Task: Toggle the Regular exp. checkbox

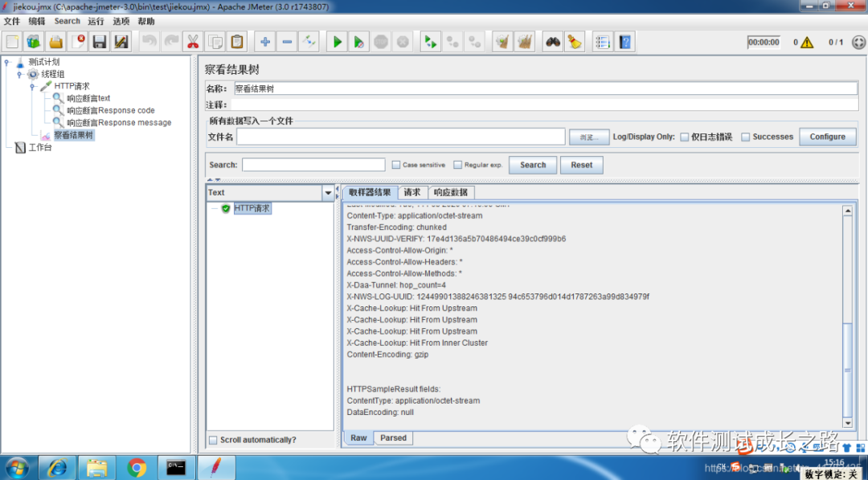Action: click(458, 165)
